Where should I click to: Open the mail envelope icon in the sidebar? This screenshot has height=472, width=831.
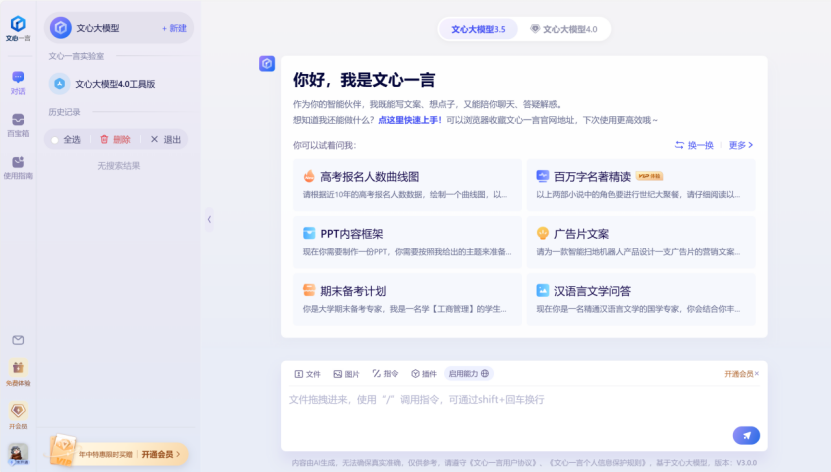coord(18,340)
